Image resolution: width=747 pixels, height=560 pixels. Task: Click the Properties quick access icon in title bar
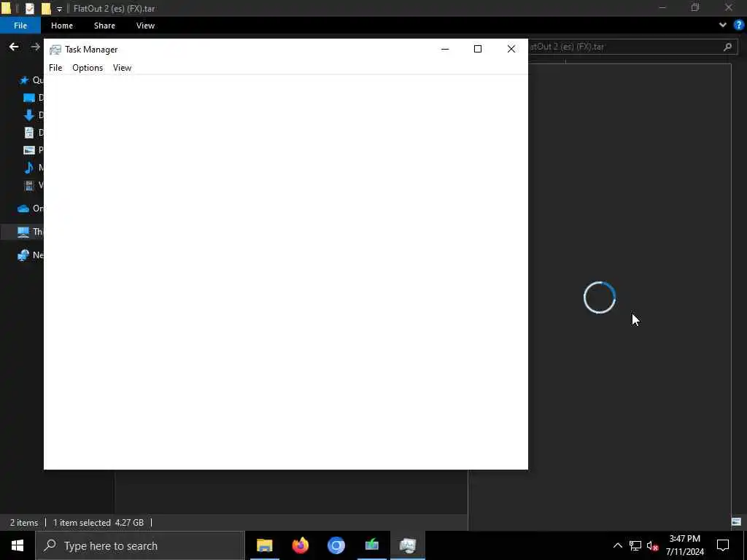(x=29, y=8)
